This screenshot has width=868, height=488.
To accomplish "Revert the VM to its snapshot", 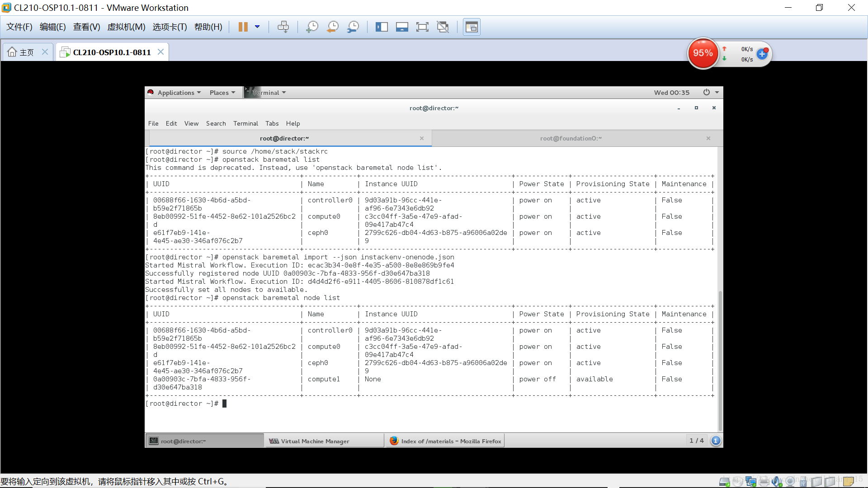I will 332,27.
